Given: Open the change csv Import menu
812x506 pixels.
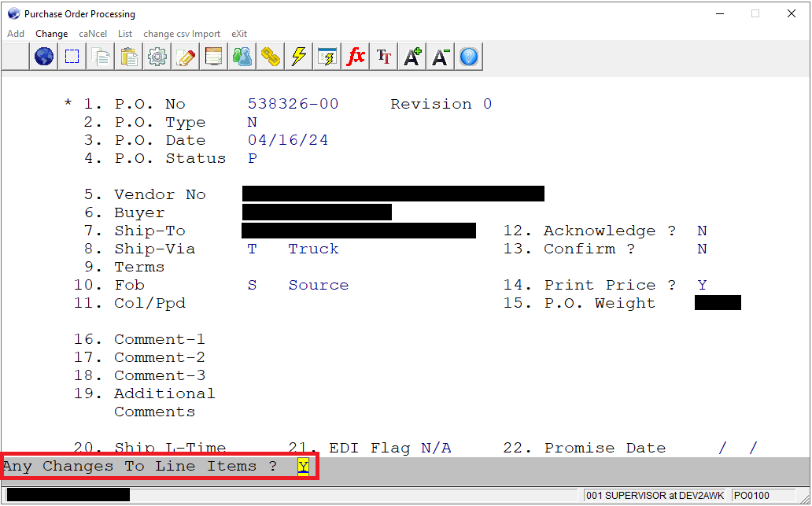Looking at the screenshot, I should point(182,34).
